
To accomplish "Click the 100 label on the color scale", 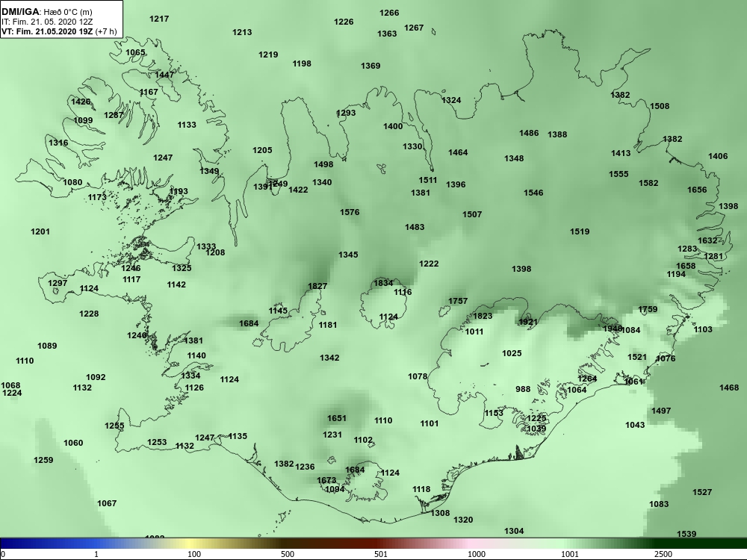I will pyautogui.click(x=194, y=554).
